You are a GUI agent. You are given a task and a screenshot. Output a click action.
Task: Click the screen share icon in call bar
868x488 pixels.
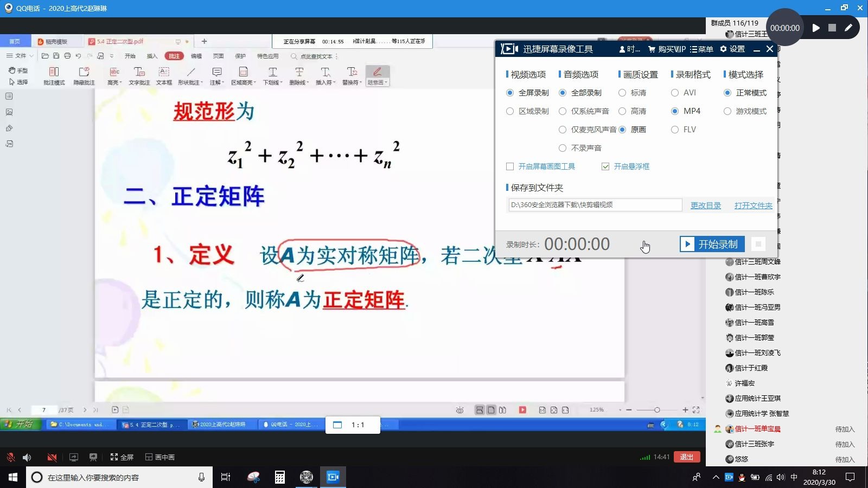73,457
